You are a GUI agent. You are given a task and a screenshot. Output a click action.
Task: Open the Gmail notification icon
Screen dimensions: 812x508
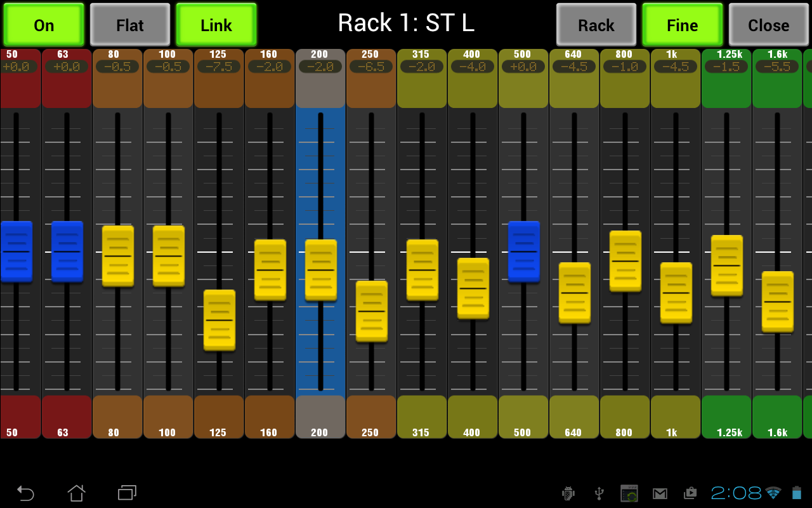point(660,493)
